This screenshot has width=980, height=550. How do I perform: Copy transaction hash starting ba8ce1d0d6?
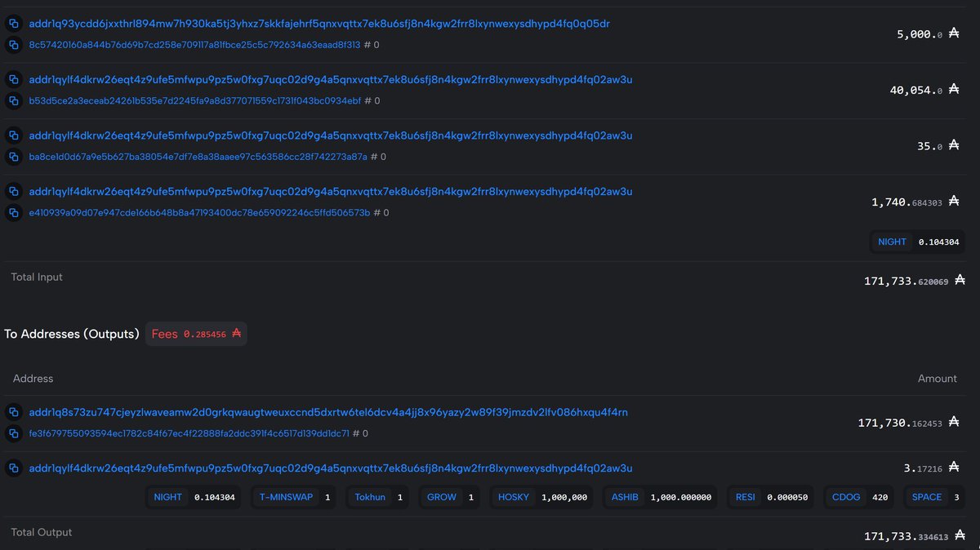coord(13,157)
